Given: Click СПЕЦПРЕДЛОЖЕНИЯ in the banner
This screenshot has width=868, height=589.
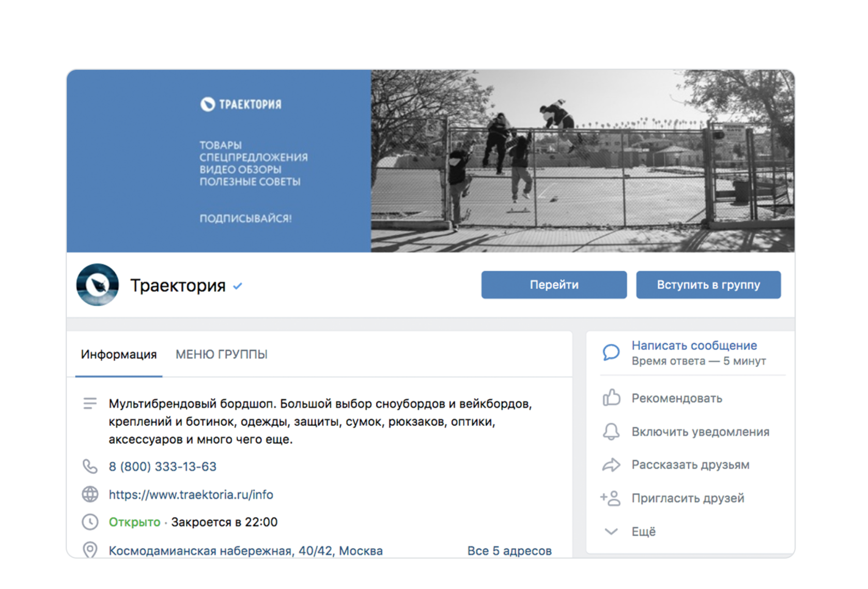Looking at the screenshot, I should 254,158.
